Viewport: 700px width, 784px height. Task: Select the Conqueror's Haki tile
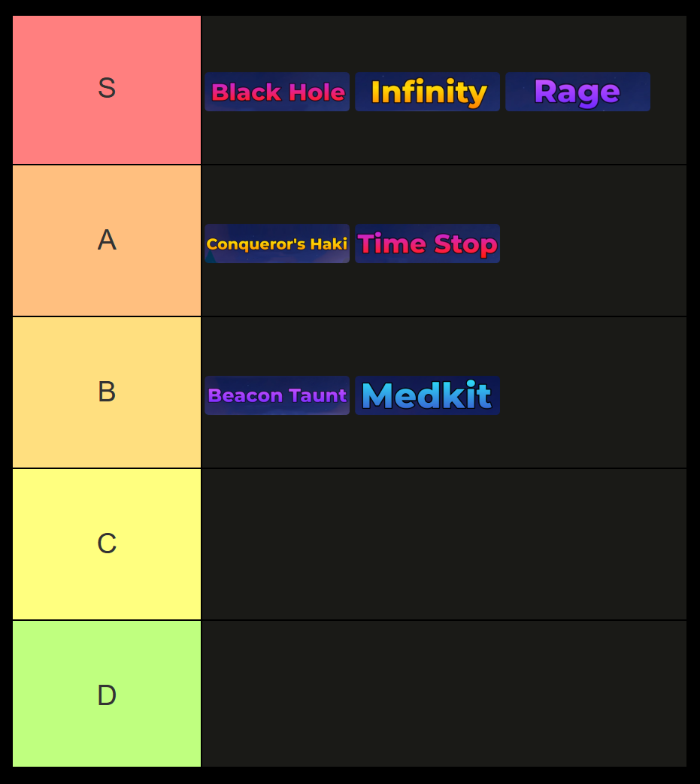click(x=277, y=244)
